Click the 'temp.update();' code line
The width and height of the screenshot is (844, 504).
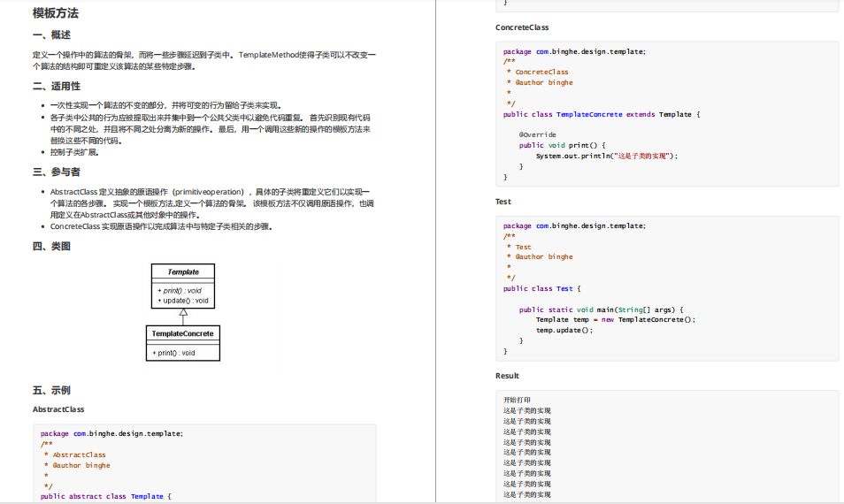tap(564, 331)
